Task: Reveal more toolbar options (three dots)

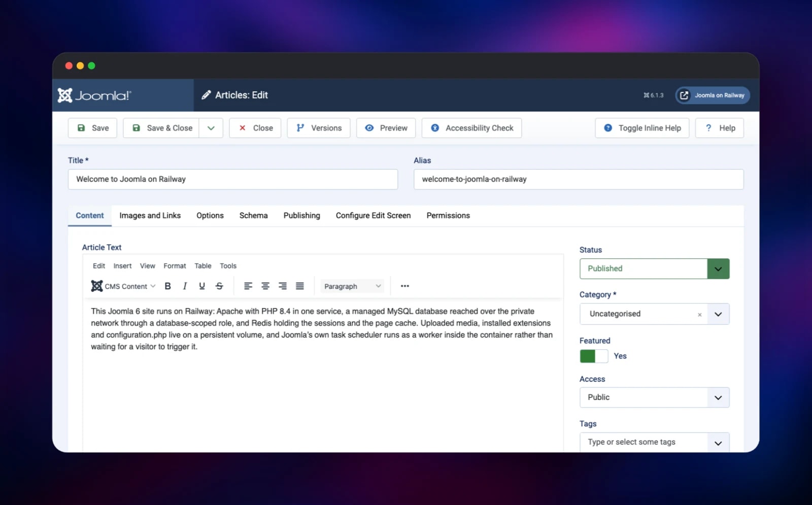Action: (x=404, y=286)
